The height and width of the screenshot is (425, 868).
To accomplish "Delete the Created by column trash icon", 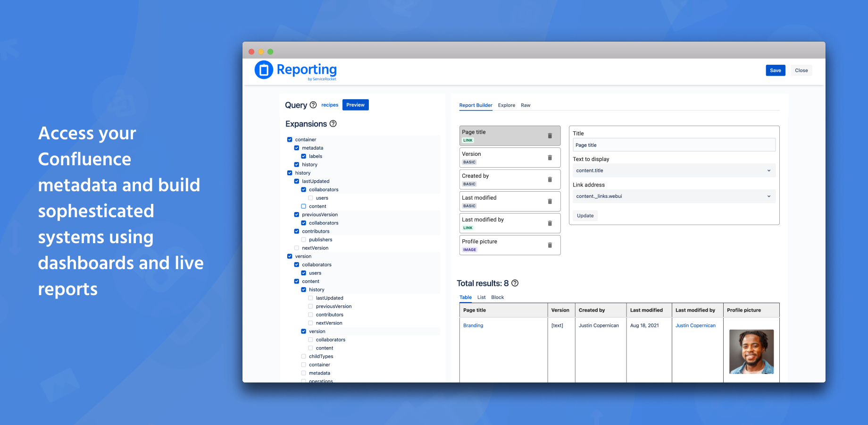I will [x=550, y=179].
